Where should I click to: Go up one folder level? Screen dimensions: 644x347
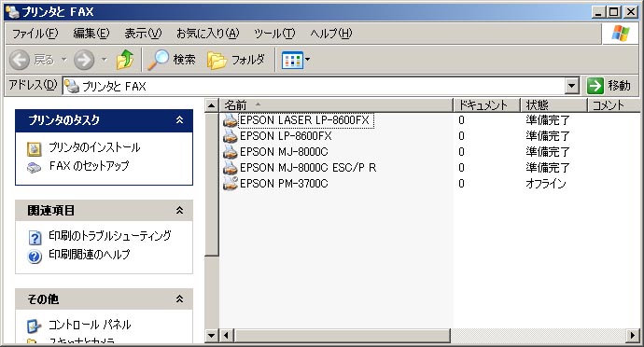[125, 60]
